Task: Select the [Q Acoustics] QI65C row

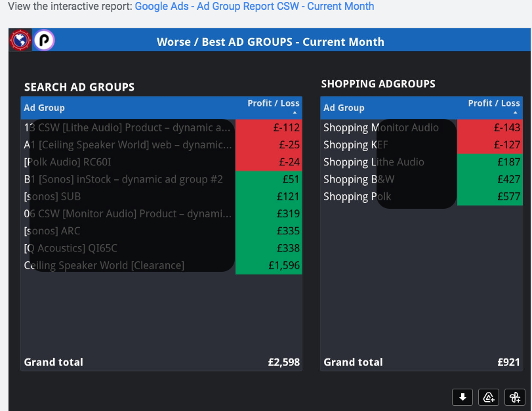Action: 71,248
